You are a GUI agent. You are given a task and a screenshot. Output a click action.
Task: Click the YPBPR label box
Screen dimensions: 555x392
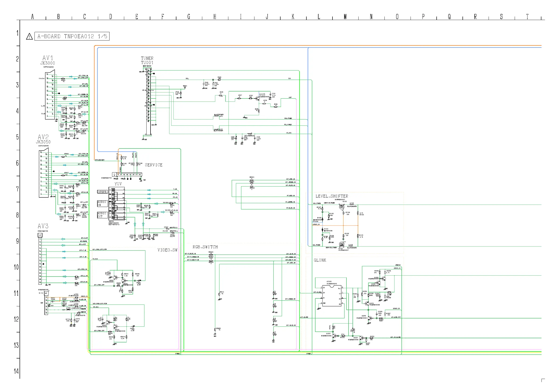[102, 192]
